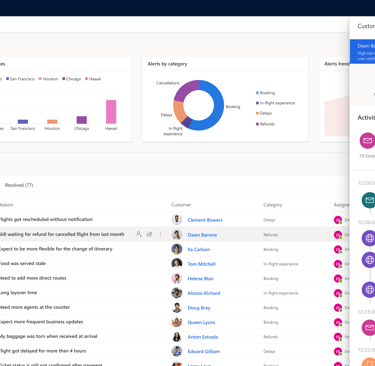The width and height of the screenshot is (375, 366).
Task: Click the pink email icon under Activity heading
Action: pos(367,140)
